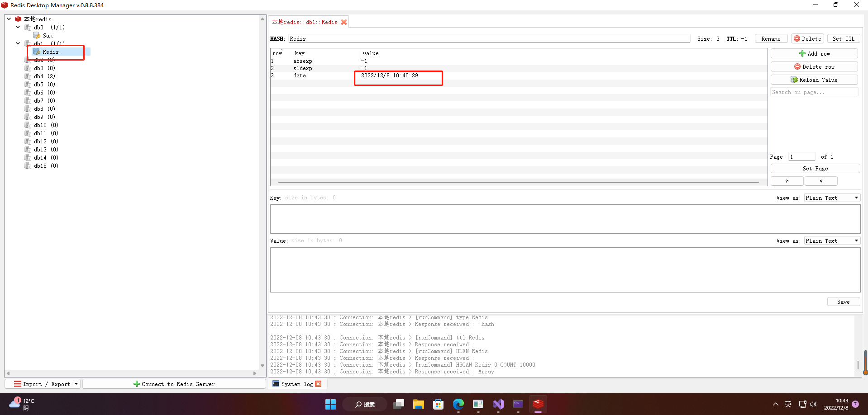Delete the Redis key
The width and height of the screenshot is (868, 415).
pos(807,39)
